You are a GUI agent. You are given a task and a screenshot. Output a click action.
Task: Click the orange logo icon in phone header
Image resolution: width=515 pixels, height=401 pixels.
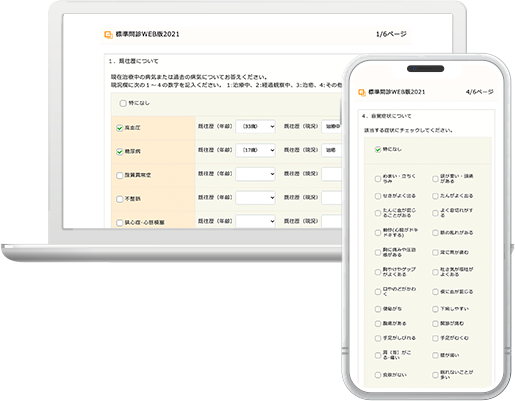tap(362, 92)
